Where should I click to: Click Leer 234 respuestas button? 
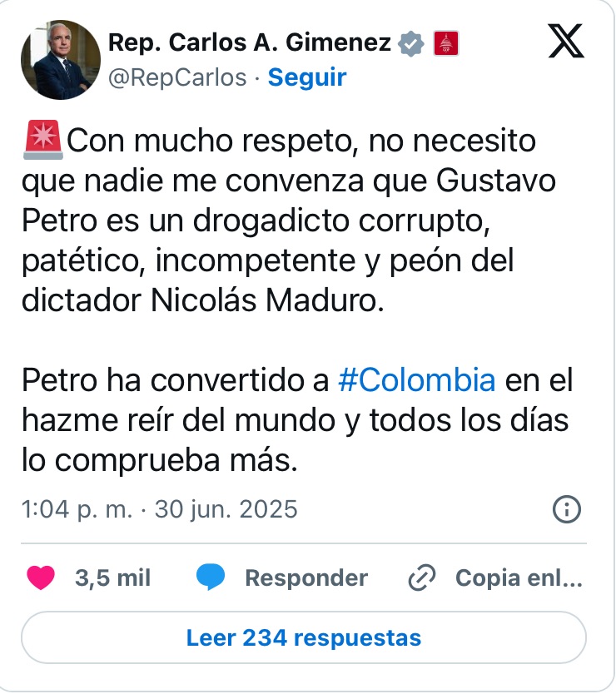[x=304, y=637]
